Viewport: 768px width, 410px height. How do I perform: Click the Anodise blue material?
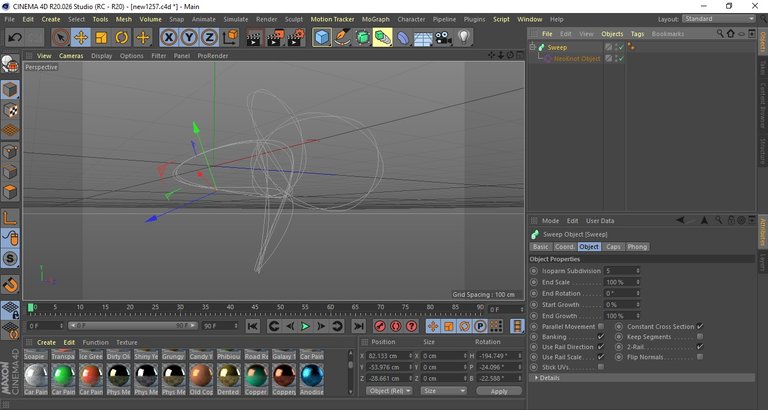coord(312,376)
